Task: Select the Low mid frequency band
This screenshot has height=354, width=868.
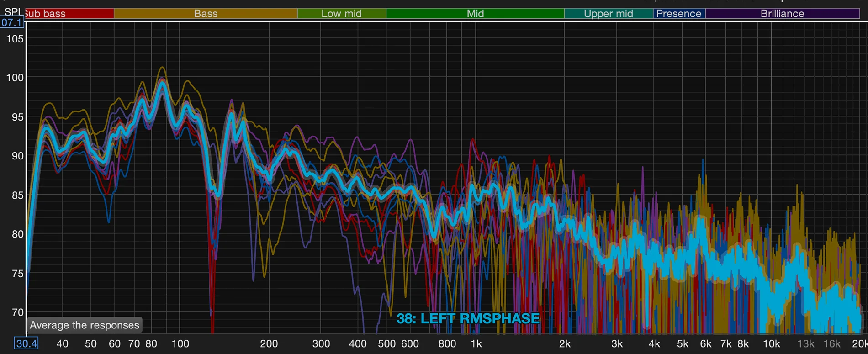Action: 342,14
